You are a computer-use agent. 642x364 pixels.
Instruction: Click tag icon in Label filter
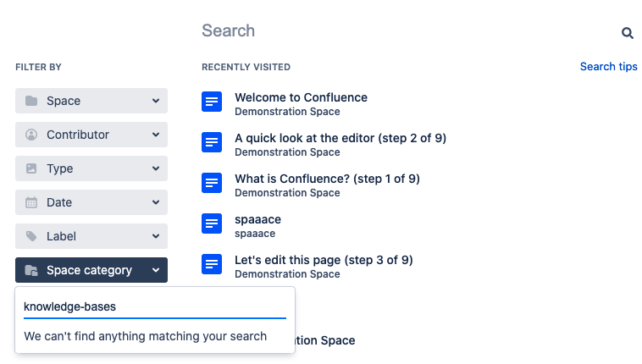[x=31, y=236]
